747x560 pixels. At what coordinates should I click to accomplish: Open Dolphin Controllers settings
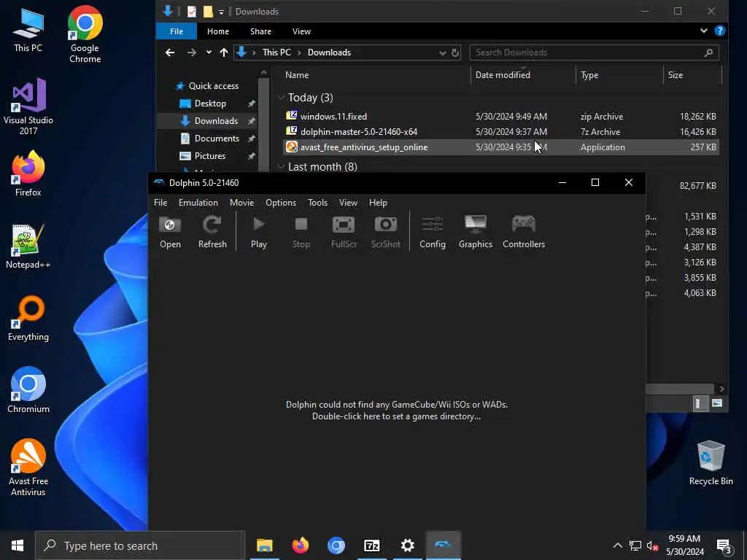tap(524, 232)
